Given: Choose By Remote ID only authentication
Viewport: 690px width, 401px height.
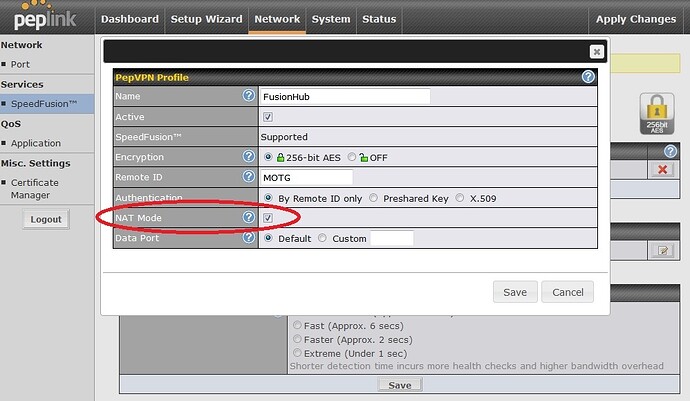Looking at the screenshot, I should [268, 198].
